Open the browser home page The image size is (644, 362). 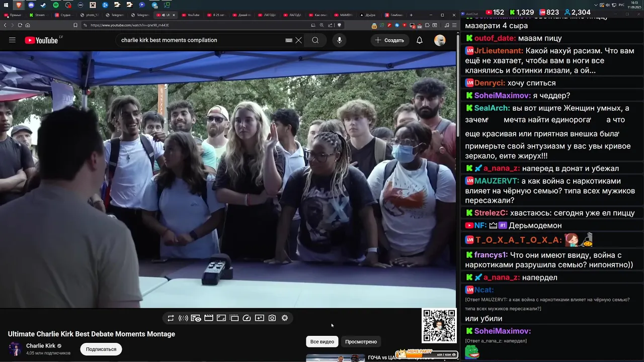(27, 25)
